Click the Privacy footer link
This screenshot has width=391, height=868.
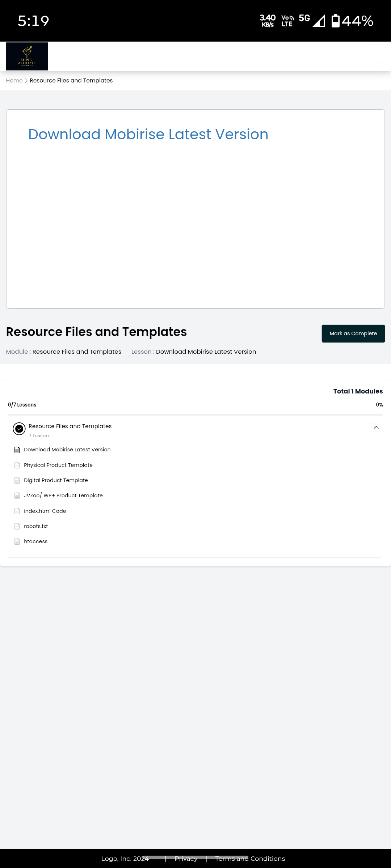[186, 859]
